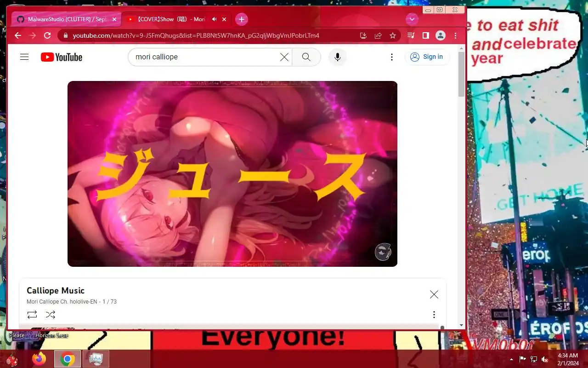Clear the mori calliope search text
588x368 pixels.
pyautogui.click(x=284, y=57)
